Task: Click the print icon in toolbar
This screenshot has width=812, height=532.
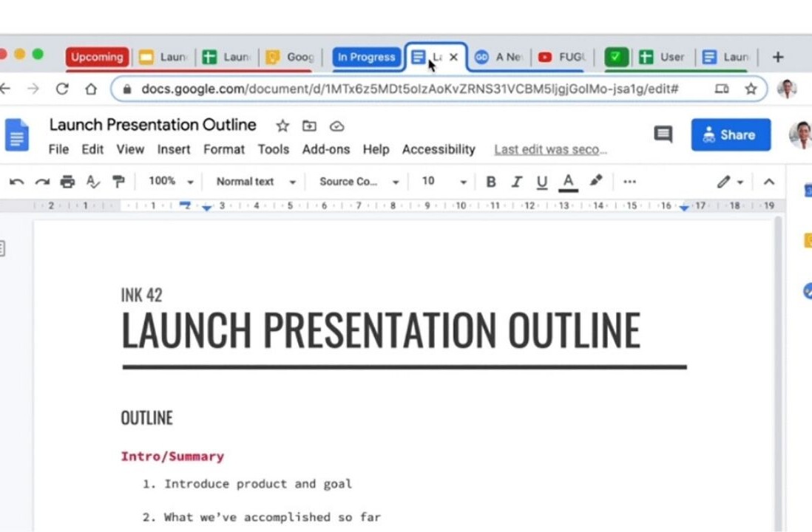Action: [x=67, y=182]
